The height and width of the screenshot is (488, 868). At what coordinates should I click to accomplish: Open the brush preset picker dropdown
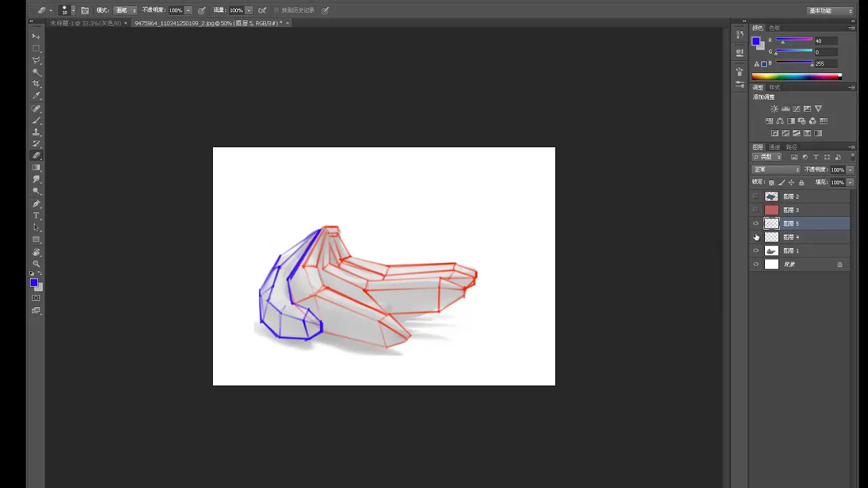coord(73,11)
